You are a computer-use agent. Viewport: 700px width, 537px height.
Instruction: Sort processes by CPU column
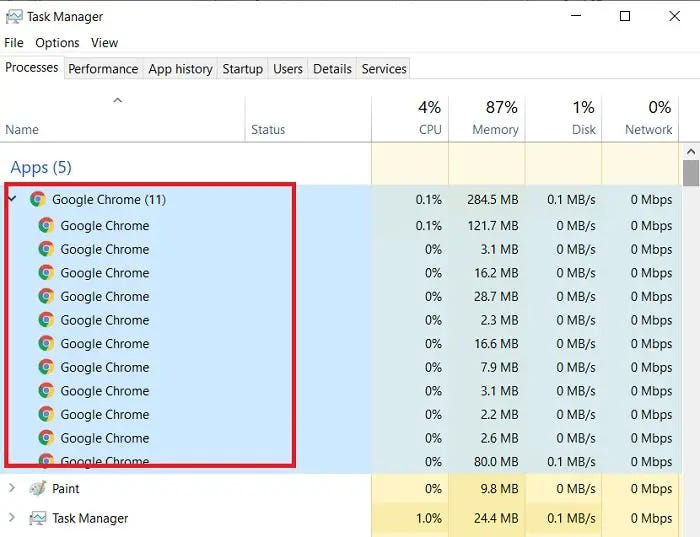pos(410,119)
